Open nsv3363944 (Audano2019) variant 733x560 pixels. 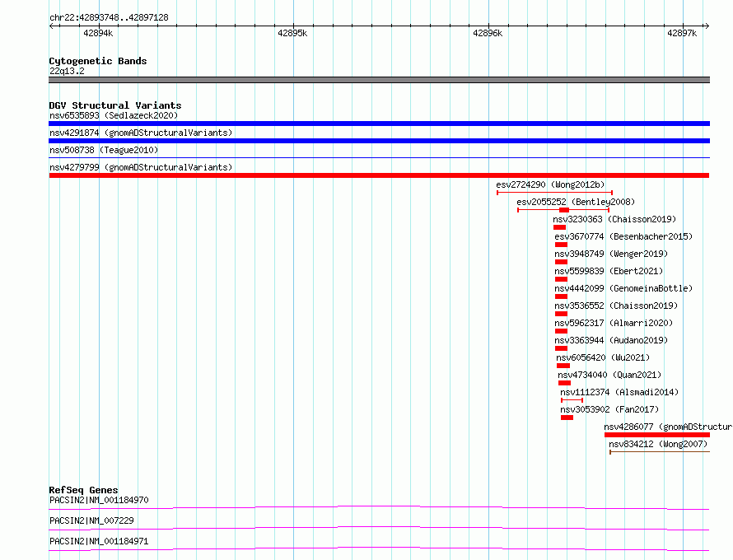pos(611,340)
